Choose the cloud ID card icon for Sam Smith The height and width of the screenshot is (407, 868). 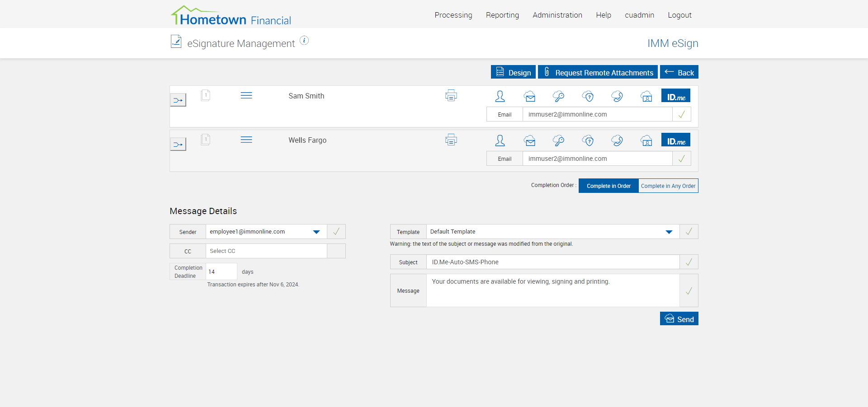coord(646,96)
